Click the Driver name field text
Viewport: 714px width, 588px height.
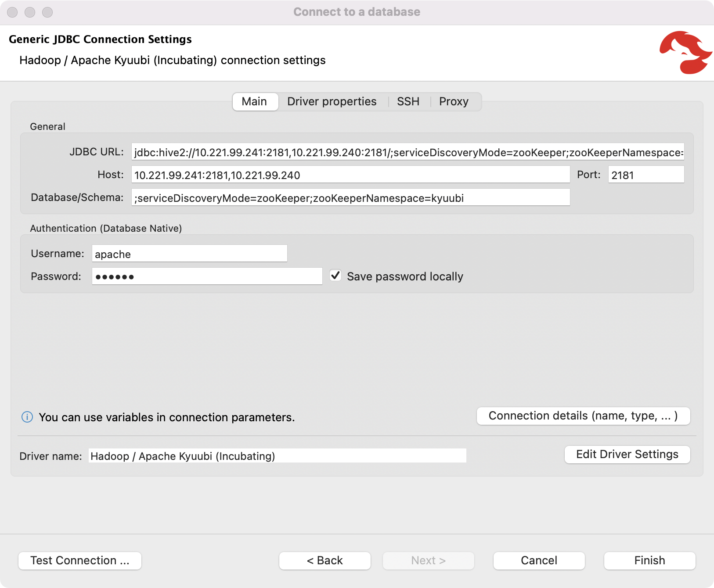tap(277, 456)
